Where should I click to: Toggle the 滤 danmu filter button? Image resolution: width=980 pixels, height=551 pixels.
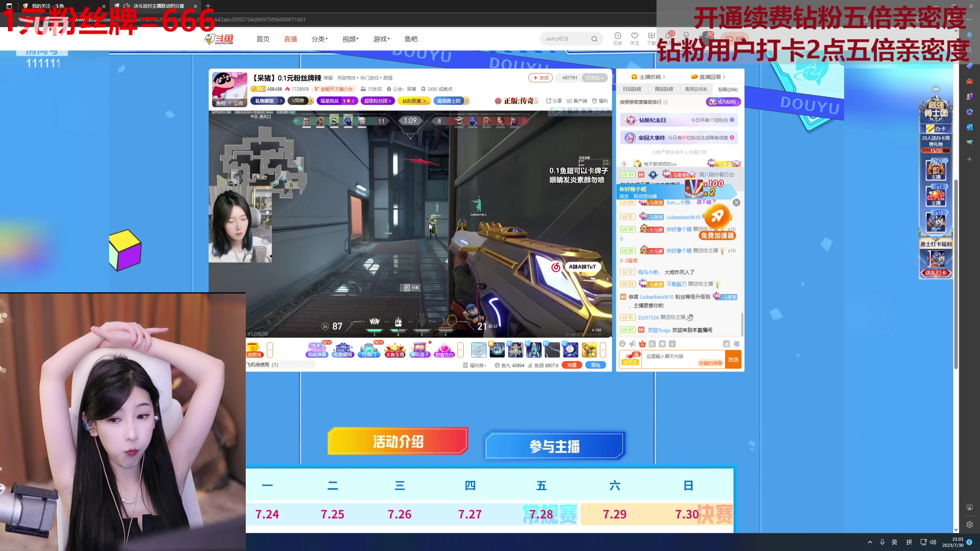point(726,344)
